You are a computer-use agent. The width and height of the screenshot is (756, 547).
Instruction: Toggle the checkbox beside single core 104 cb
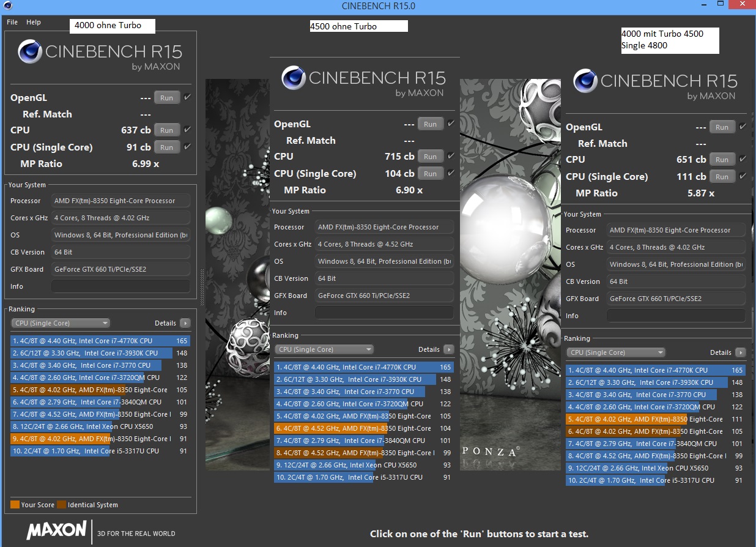451,173
